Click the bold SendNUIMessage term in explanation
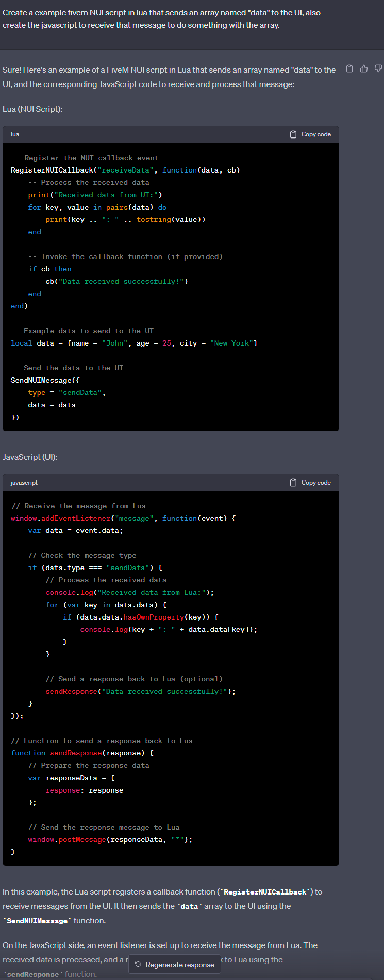This screenshot has width=384, height=980. coord(37,921)
